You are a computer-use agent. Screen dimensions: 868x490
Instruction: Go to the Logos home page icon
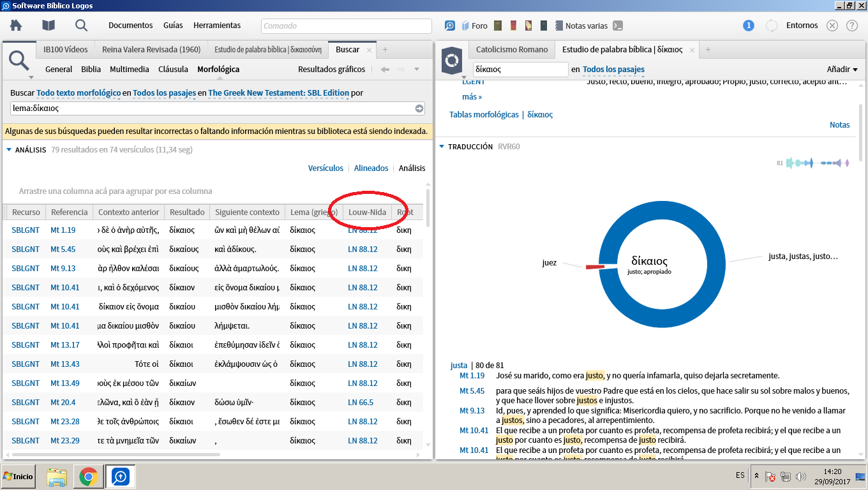pyautogui.click(x=16, y=26)
